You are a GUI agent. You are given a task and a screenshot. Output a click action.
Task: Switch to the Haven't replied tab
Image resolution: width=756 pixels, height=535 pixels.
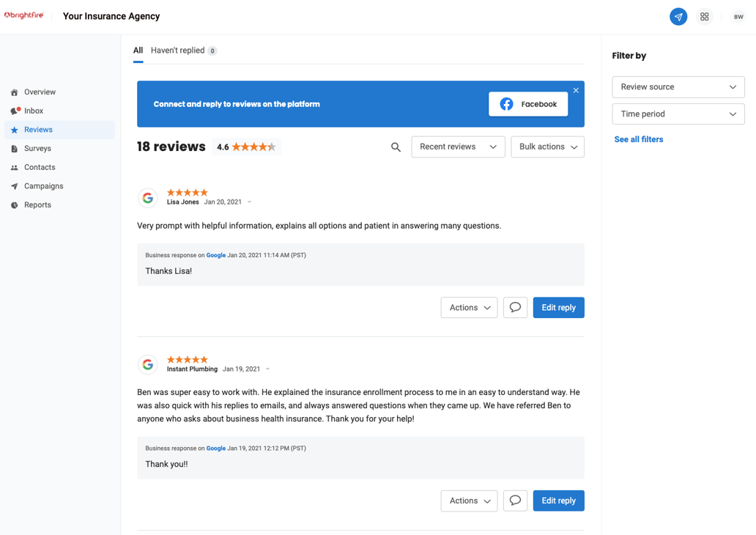178,50
